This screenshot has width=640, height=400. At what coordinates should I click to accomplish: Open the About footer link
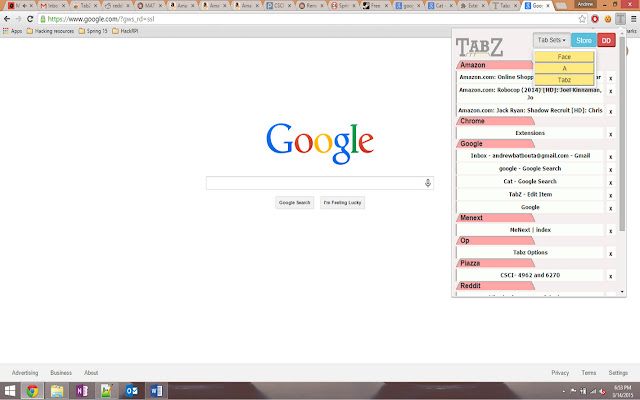(x=91, y=373)
